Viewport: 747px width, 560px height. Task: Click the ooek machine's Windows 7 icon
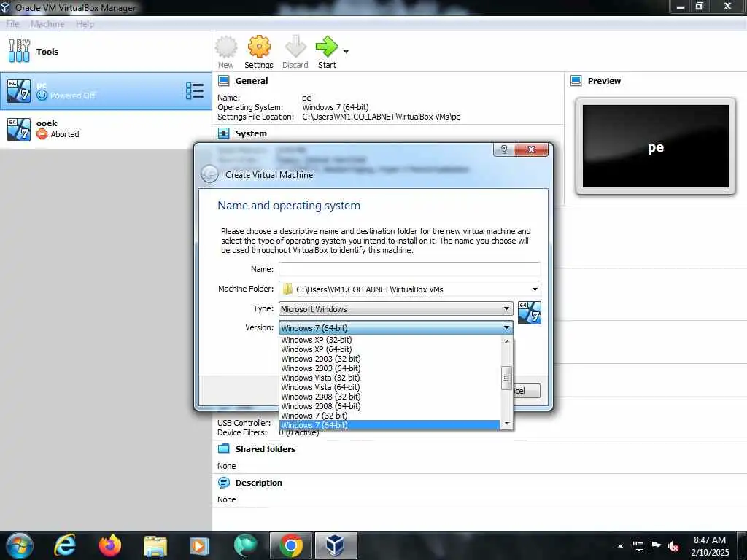click(19, 130)
